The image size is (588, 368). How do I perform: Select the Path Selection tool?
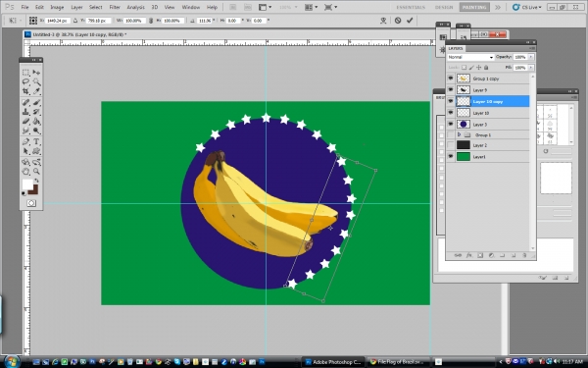25,151
